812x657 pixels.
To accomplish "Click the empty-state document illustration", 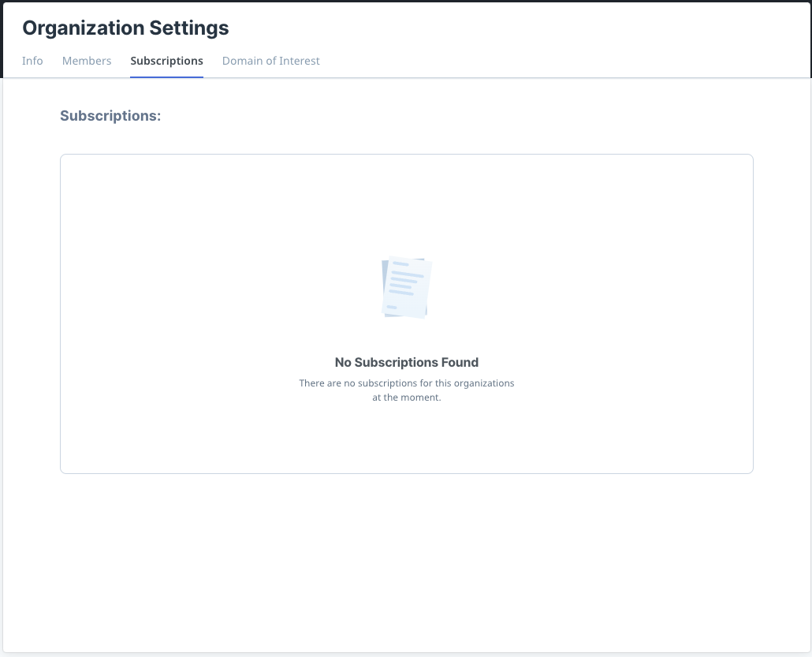I will pos(407,288).
